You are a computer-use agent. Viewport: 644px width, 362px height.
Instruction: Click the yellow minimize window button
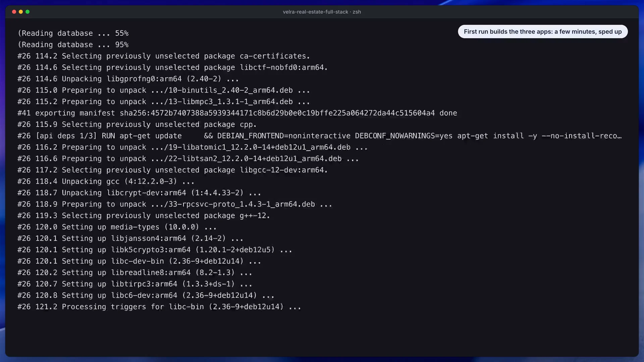21,12
